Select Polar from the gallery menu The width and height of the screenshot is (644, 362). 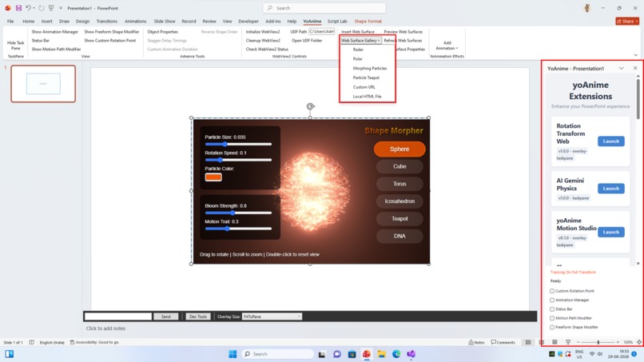(x=358, y=59)
